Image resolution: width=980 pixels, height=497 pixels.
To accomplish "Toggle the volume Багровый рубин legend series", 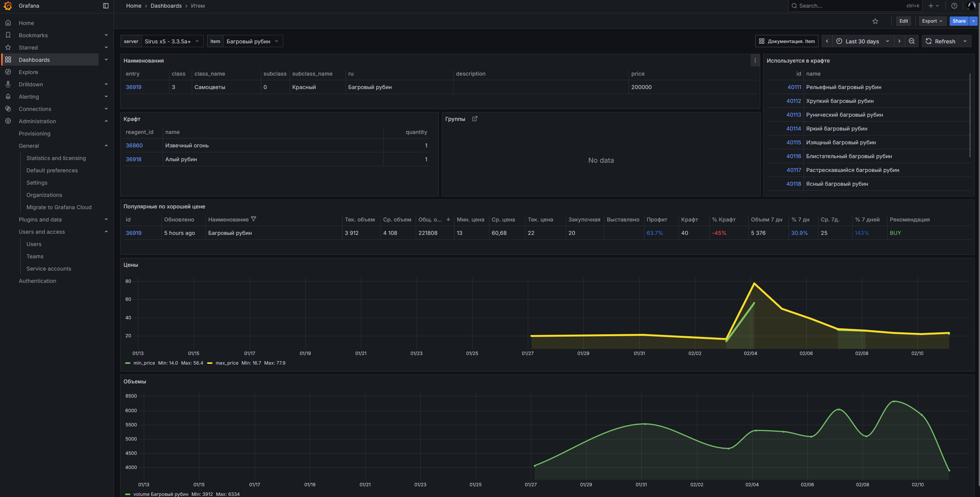I will (160, 494).
